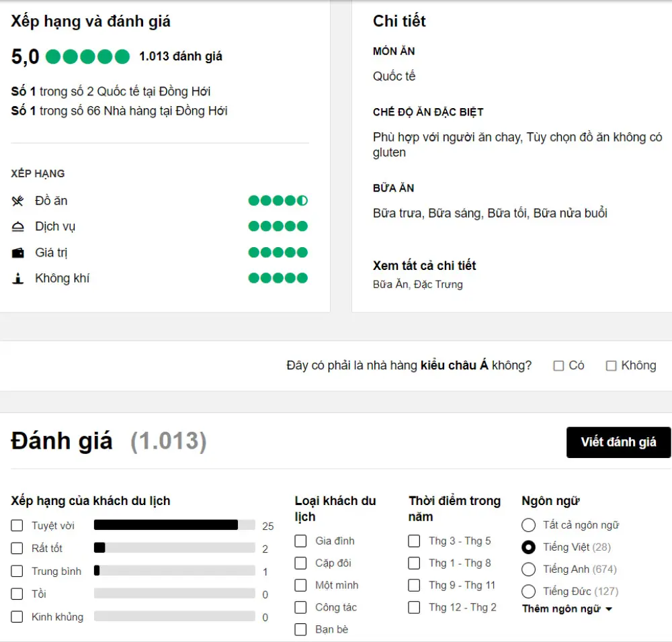Click the five-bubble overall rating next to 5,0

coord(87,56)
